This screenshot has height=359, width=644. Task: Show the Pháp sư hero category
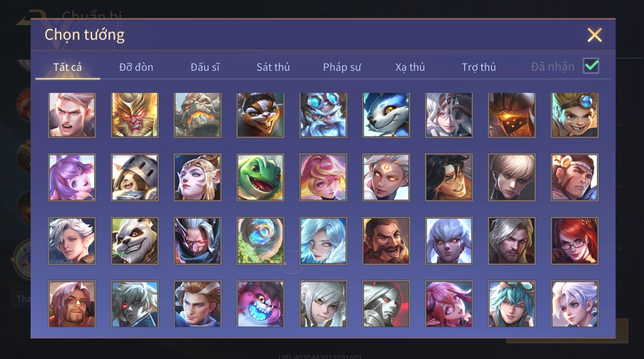tap(342, 67)
